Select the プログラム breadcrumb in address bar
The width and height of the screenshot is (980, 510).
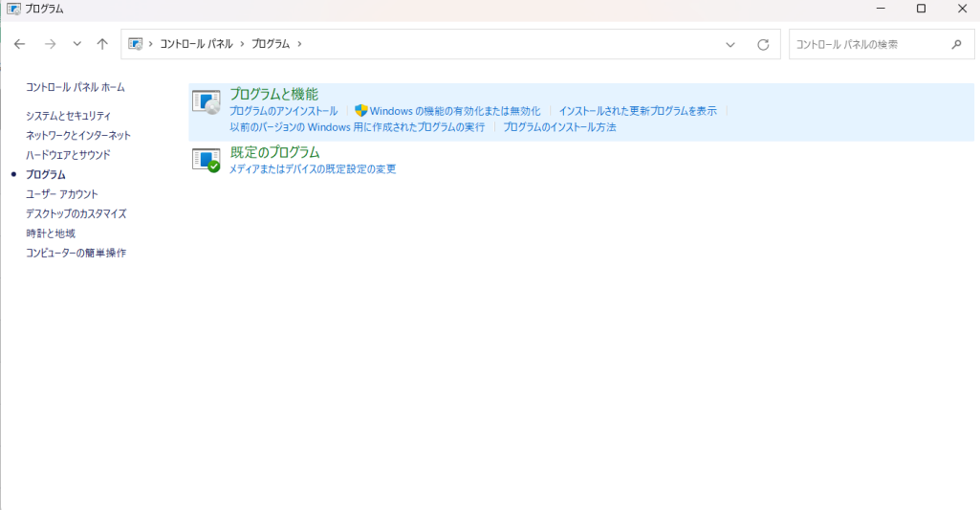(x=271, y=44)
